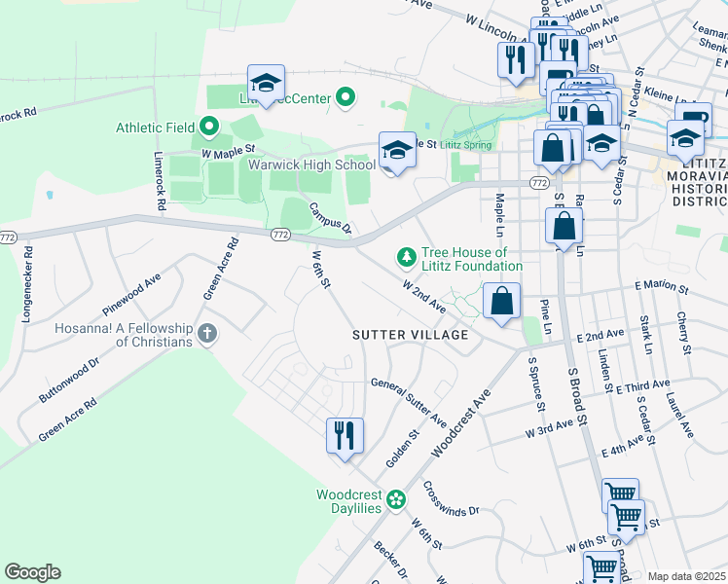Click the Laurel Ave label
728x584 pixels.
coord(679,415)
